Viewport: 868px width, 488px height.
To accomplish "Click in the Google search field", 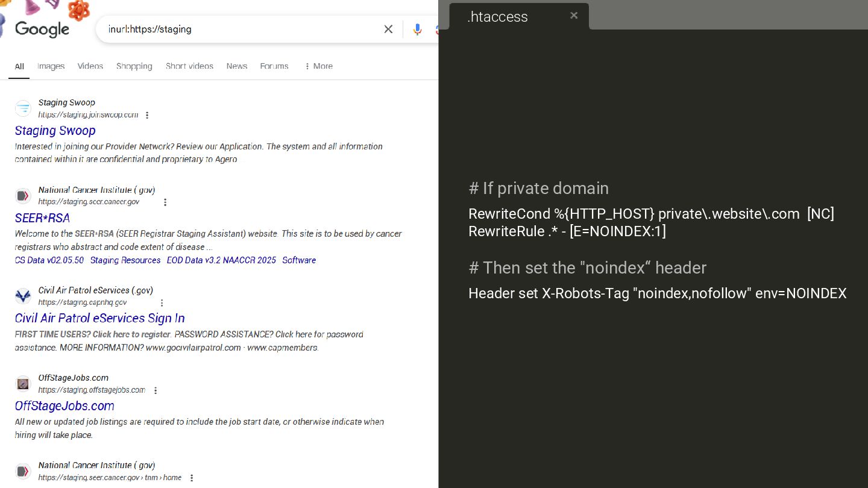I will 241,29.
